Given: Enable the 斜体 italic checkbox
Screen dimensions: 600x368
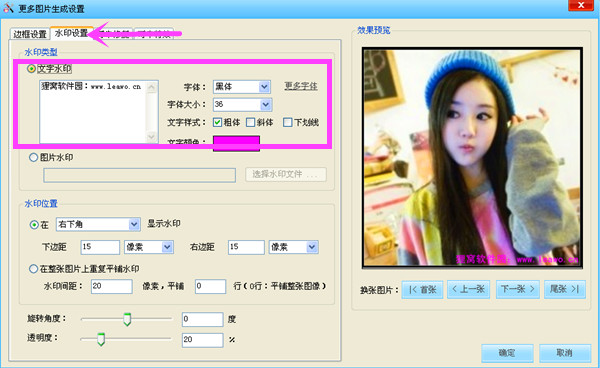Looking at the screenshot, I should pos(251,122).
